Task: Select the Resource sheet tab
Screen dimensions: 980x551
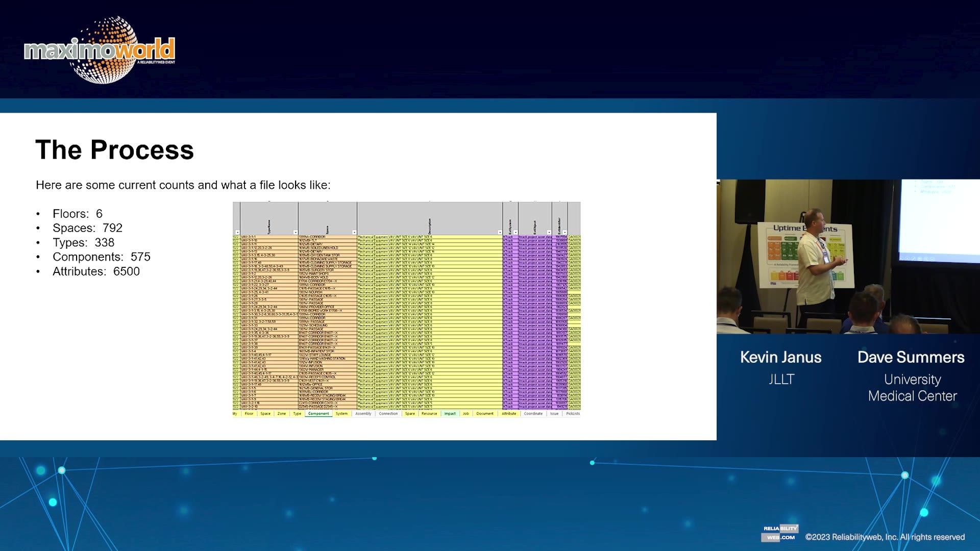Action: [429, 413]
